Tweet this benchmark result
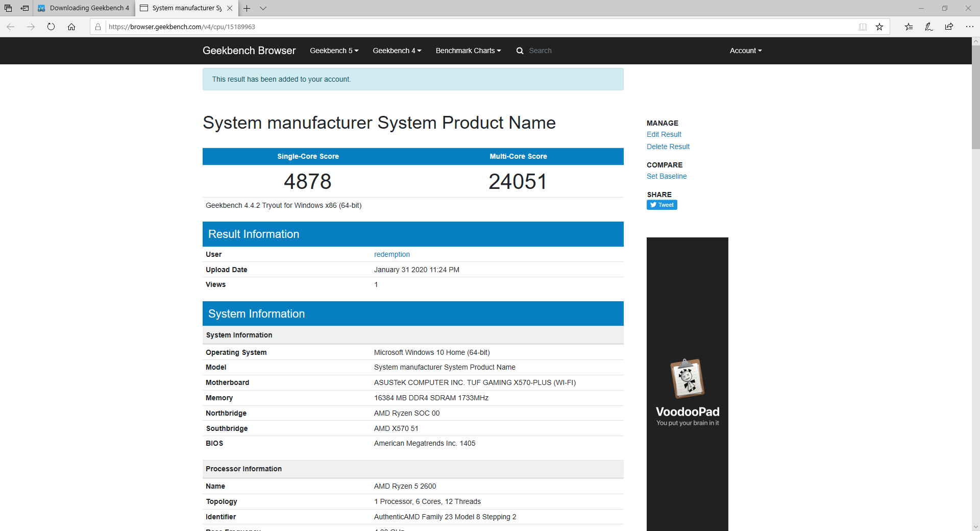Screen dimensions: 980x531 tap(662, 205)
